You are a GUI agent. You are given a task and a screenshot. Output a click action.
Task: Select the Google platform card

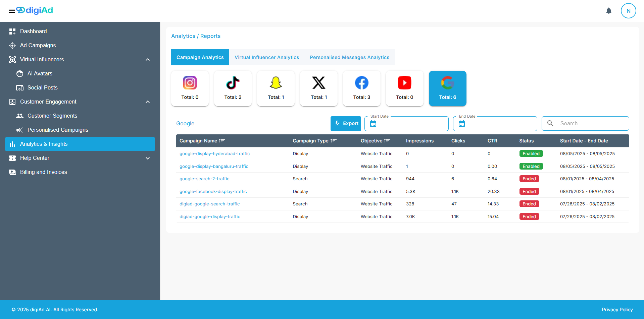(448, 88)
